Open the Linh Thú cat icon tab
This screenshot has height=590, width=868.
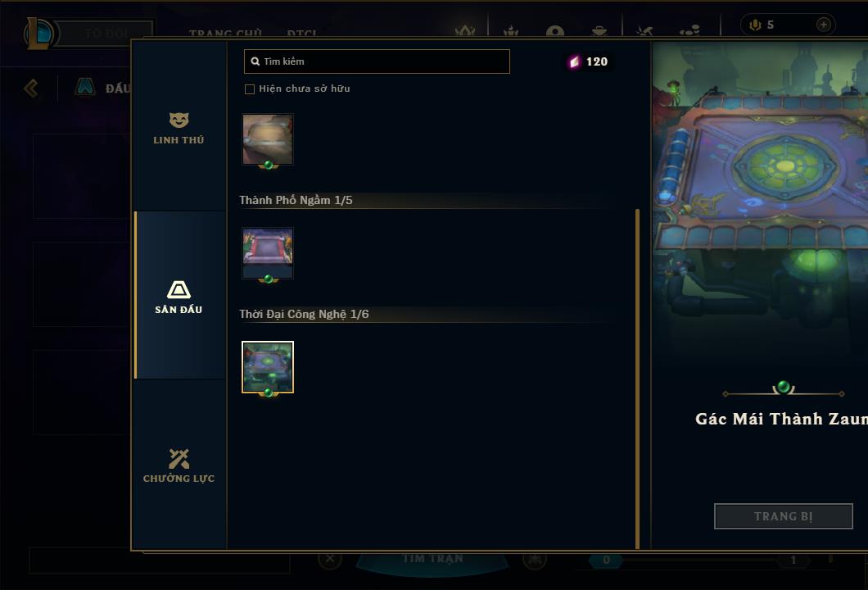click(179, 128)
